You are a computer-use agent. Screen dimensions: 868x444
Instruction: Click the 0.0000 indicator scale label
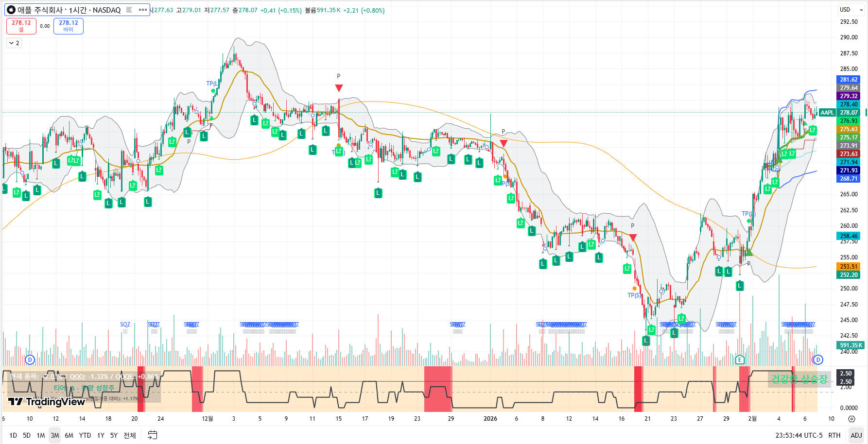pos(849,408)
